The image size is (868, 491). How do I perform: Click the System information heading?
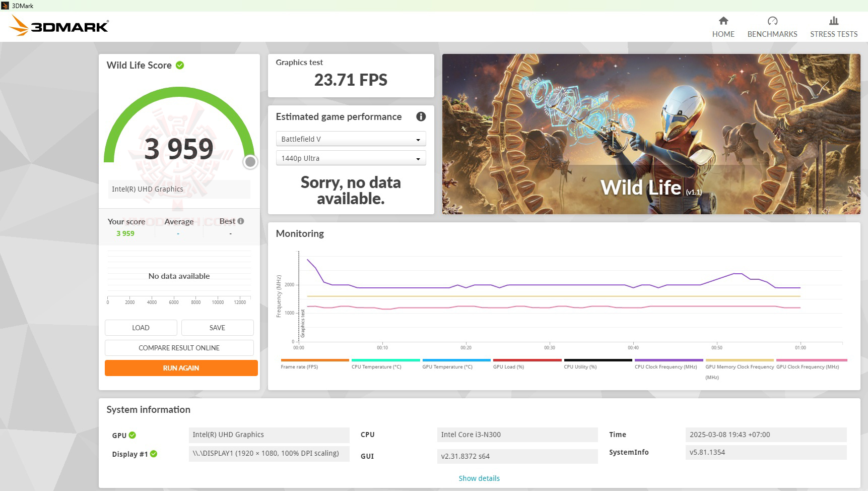click(x=148, y=409)
